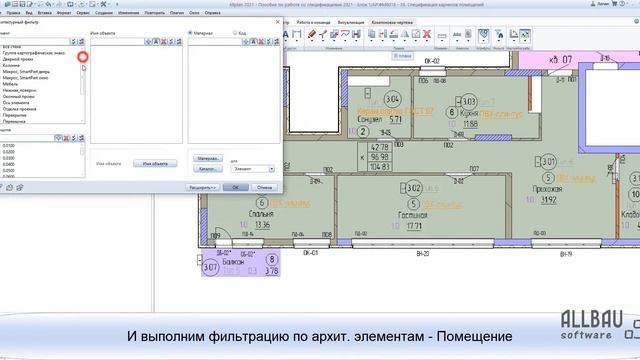The height and width of the screenshot is (360, 640).
Task: Open dropdown arrow under the measure icon
Action: click(442, 42)
